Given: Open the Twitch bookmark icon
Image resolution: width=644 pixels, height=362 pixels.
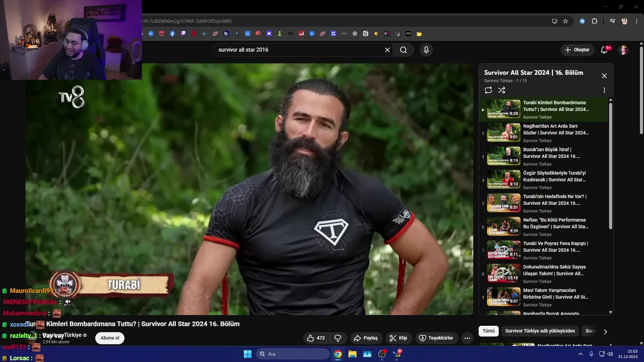Looking at the screenshot, I should pyautogui.click(x=183, y=34).
